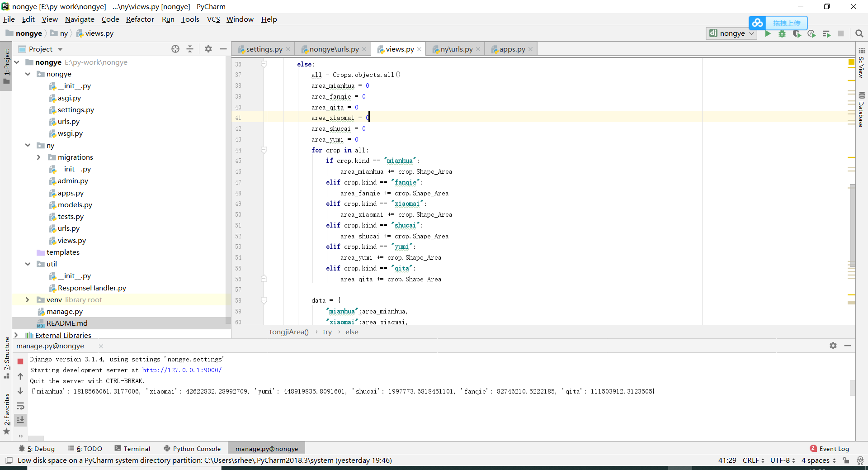
Task: Hide the run tool window
Action: point(848,346)
